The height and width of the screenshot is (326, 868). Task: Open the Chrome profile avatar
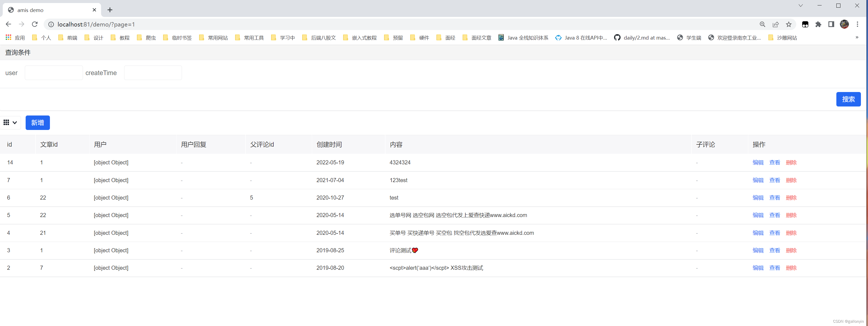click(x=845, y=24)
